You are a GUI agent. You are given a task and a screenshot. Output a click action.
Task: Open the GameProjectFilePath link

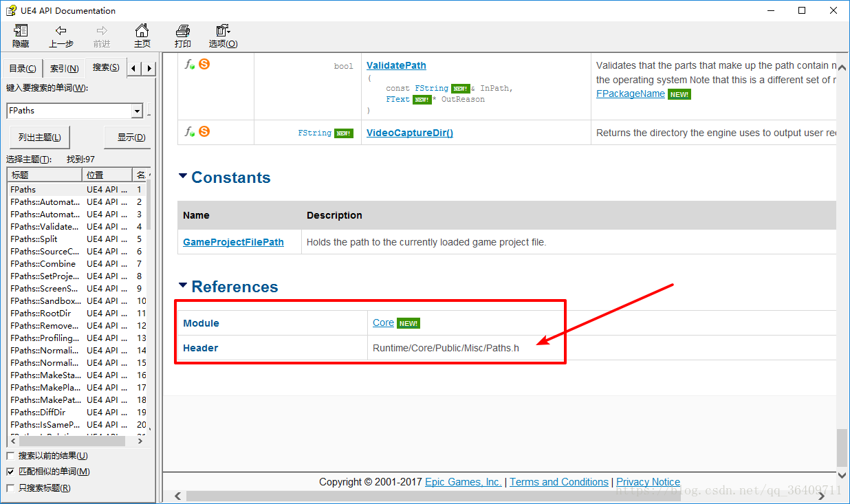click(x=233, y=242)
